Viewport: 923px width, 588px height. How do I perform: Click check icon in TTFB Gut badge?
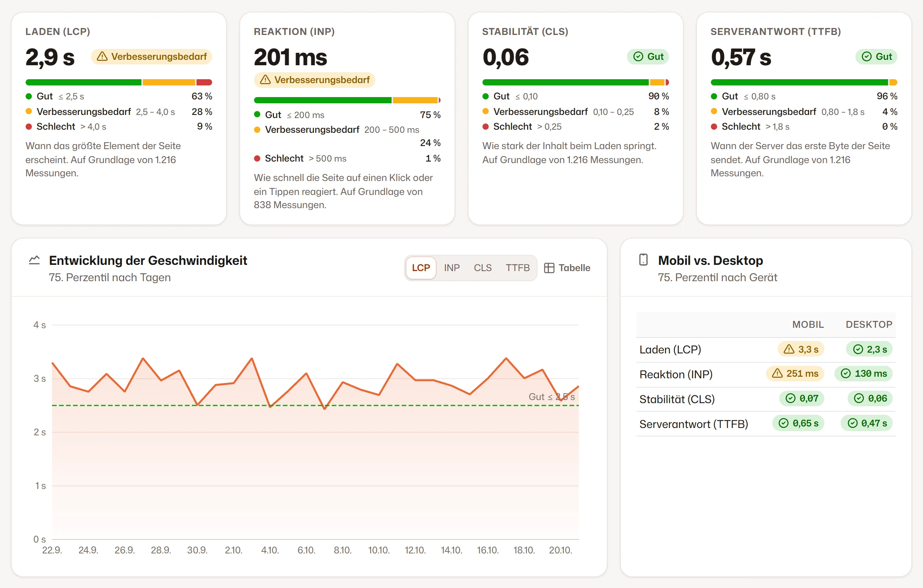pos(867,57)
